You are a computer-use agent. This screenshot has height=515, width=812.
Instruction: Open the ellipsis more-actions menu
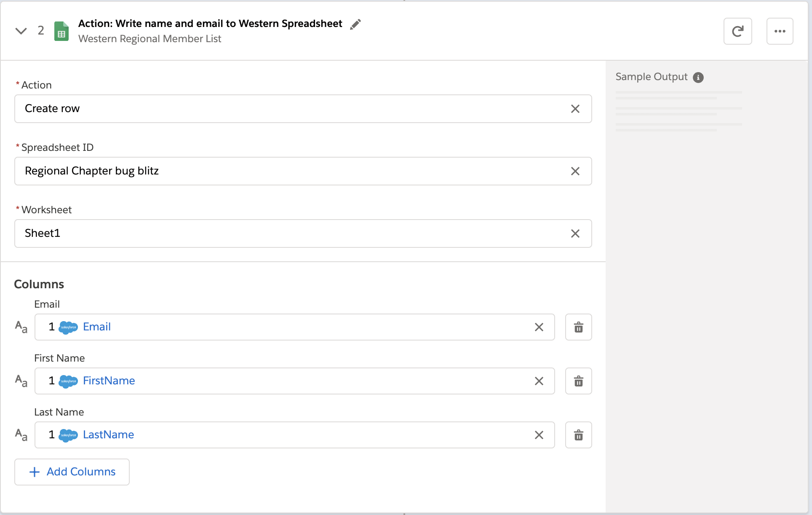click(x=780, y=31)
